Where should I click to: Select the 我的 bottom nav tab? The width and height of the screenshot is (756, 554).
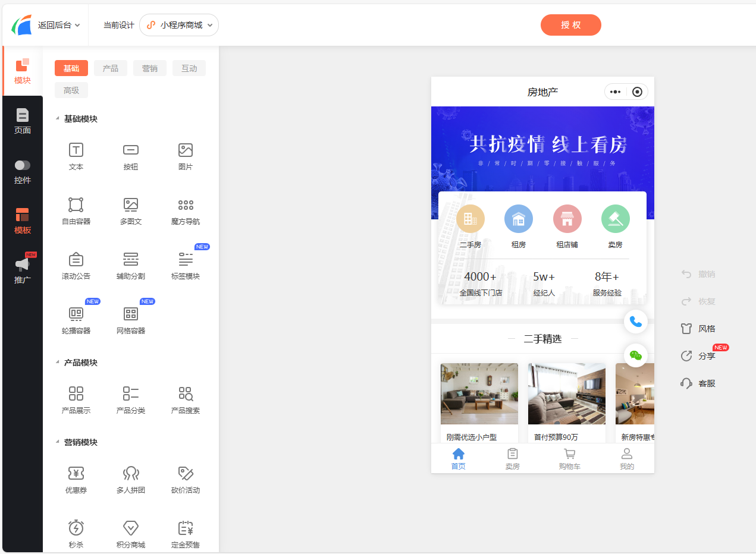click(627, 459)
